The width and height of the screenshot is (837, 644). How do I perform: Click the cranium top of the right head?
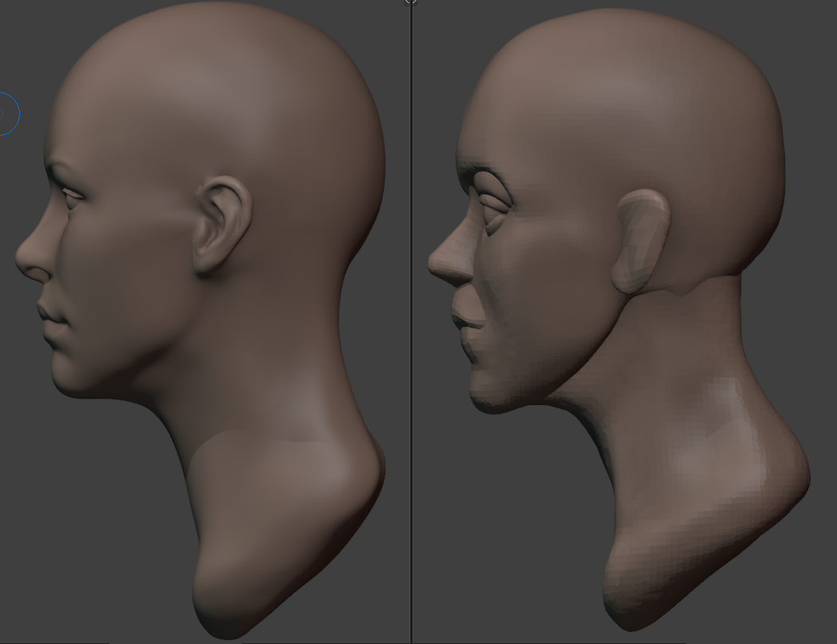tap(624, 32)
